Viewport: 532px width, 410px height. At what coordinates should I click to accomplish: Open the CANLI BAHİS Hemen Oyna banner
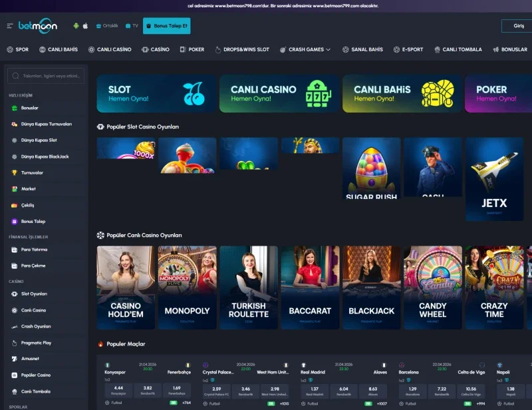(x=402, y=94)
